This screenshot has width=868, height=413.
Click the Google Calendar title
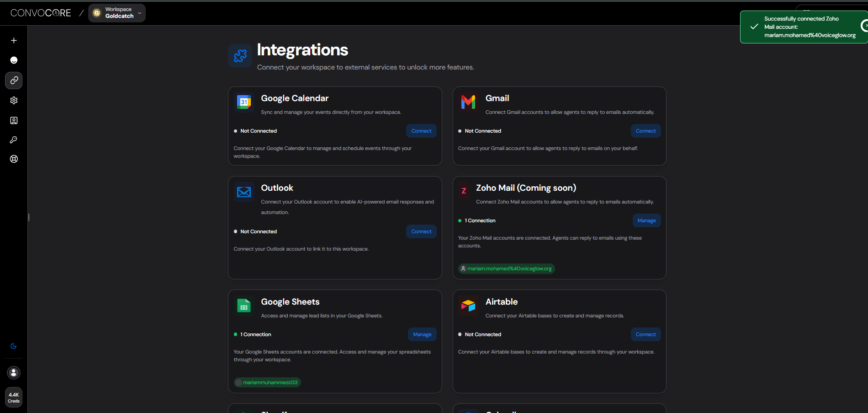295,98
